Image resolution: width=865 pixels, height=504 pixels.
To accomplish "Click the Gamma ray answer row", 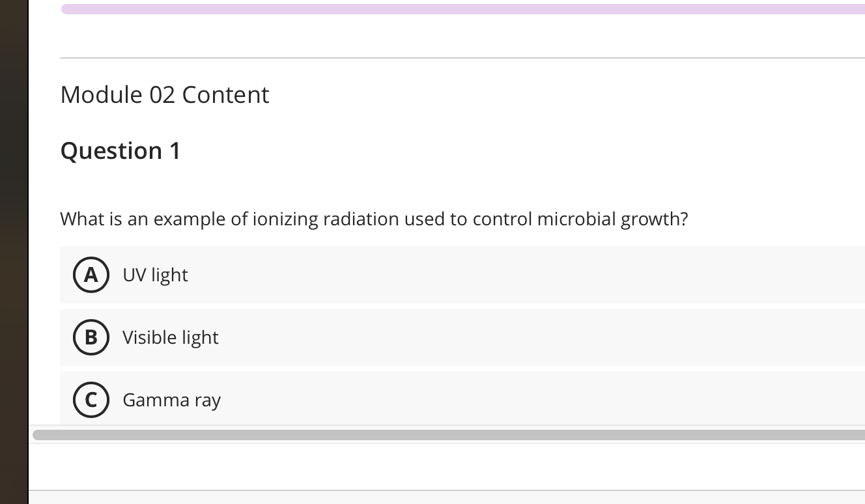I will [x=456, y=400].
